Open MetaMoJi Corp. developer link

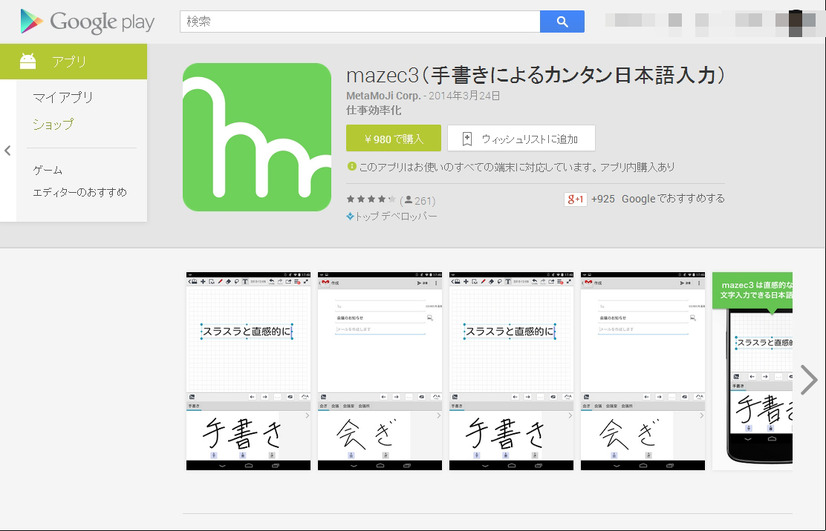[383, 96]
